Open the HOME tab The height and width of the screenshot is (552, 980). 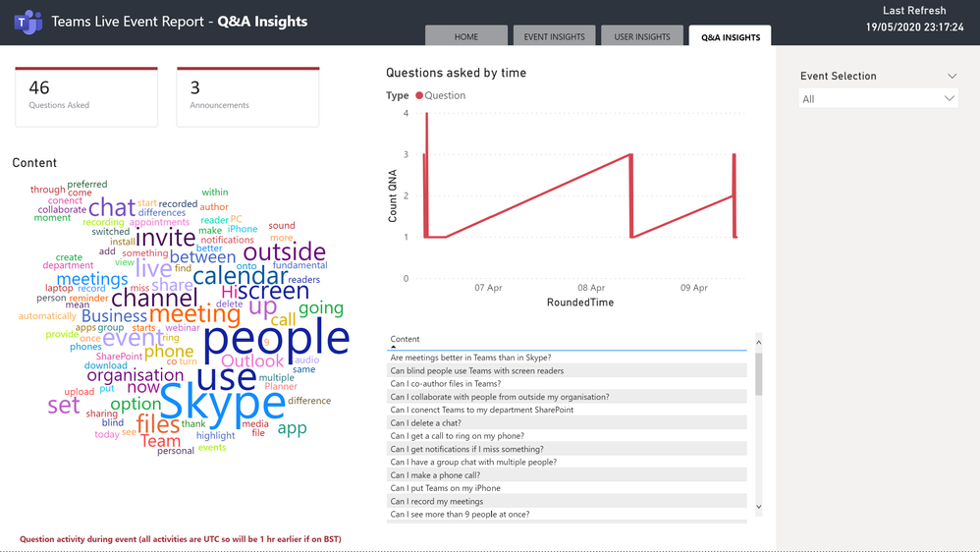(466, 36)
